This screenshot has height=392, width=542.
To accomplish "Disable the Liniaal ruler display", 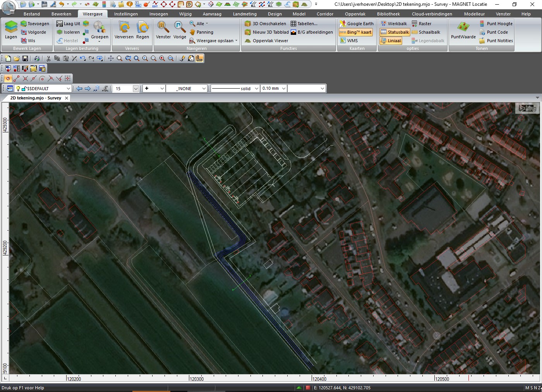I will 391,41.
